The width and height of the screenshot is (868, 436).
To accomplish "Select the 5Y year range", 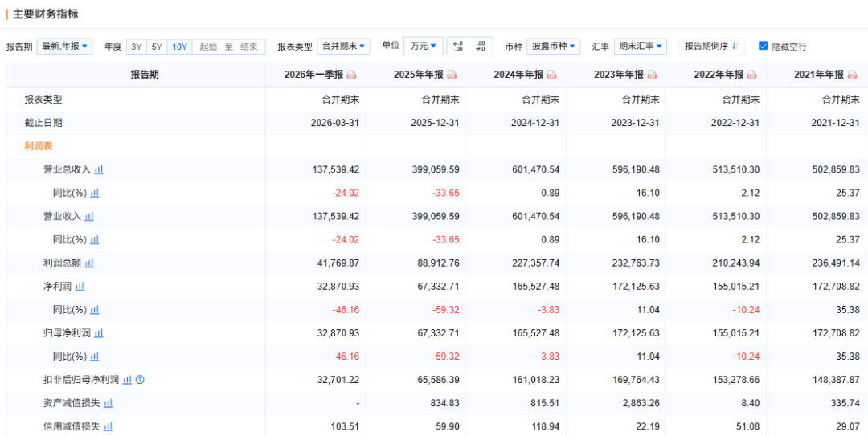I will [x=157, y=47].
